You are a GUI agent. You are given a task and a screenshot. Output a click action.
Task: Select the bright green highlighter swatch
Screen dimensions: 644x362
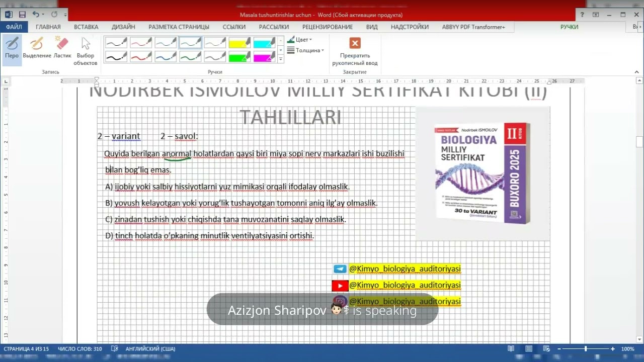[239, 56]
